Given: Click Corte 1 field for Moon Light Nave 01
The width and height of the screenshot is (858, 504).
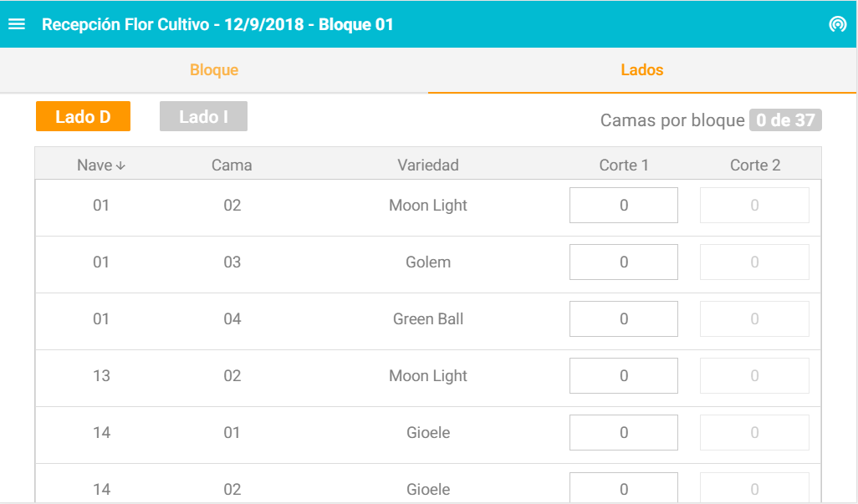Looking at the screenshot, I should (x=623, y=206).
